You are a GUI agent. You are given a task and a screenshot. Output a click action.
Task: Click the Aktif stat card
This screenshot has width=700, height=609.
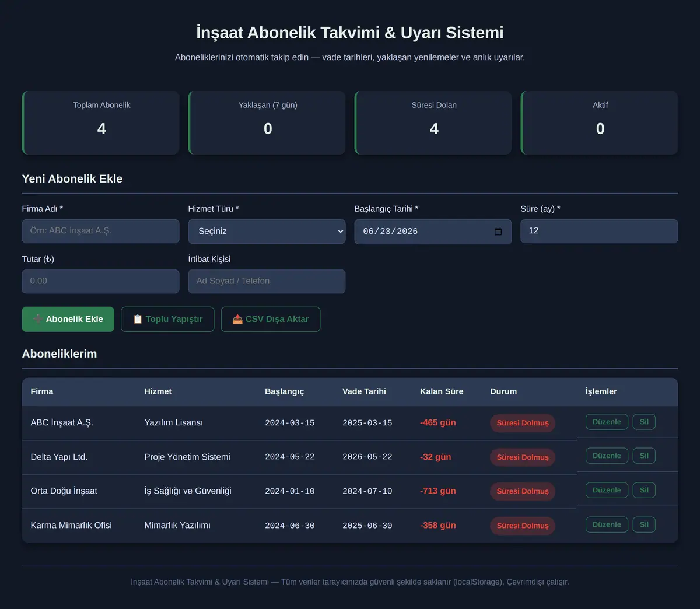point(599,123)
